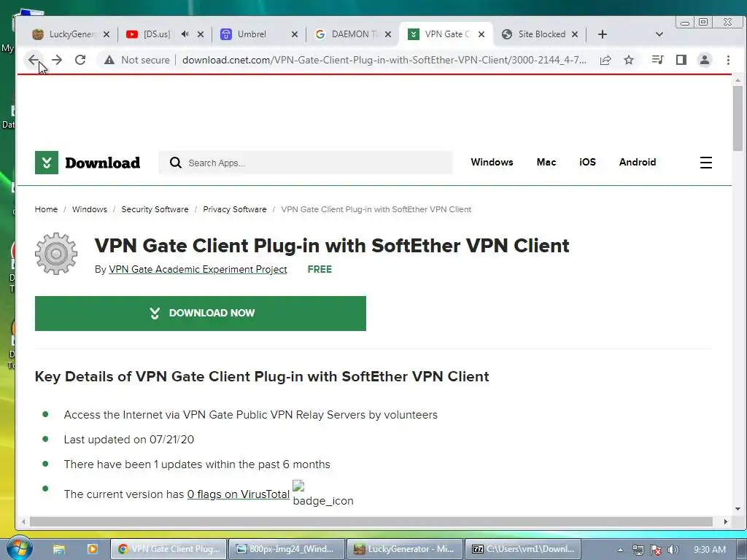Screen dimensions: 747x560
Task: Open Windows Explorer from taskbar
Action: click(x=59, y=549)
